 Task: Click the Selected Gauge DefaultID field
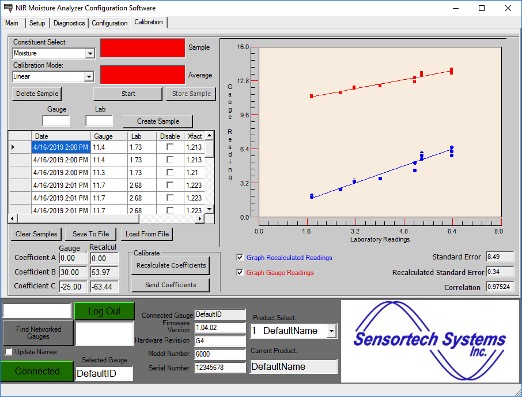pyautogui.click(x=104, y=374)
